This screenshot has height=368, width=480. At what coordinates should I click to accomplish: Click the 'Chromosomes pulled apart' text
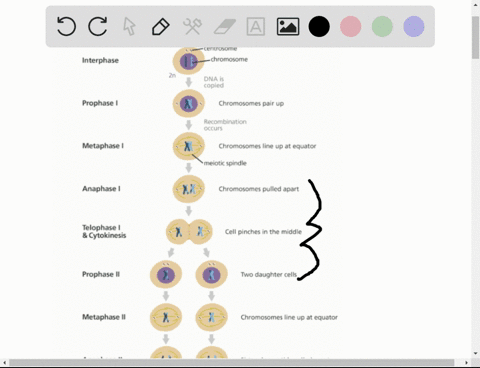click(x=259, y=189)
